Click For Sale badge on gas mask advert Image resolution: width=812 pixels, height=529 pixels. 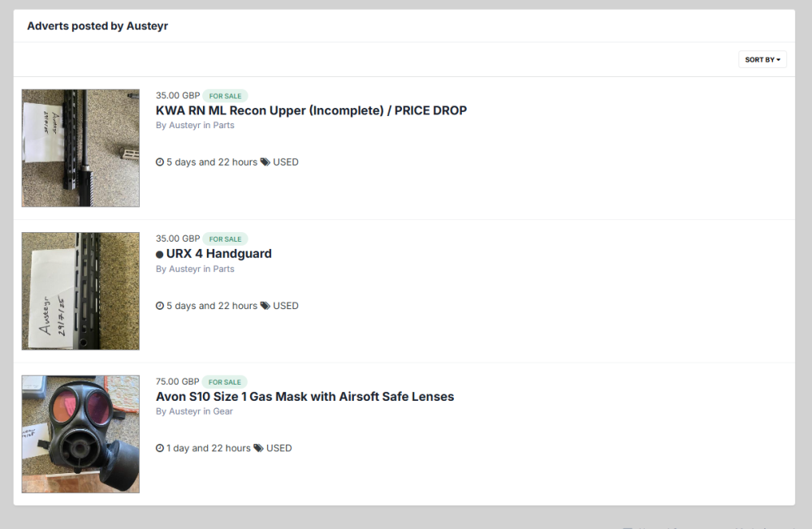pos(225,382)
